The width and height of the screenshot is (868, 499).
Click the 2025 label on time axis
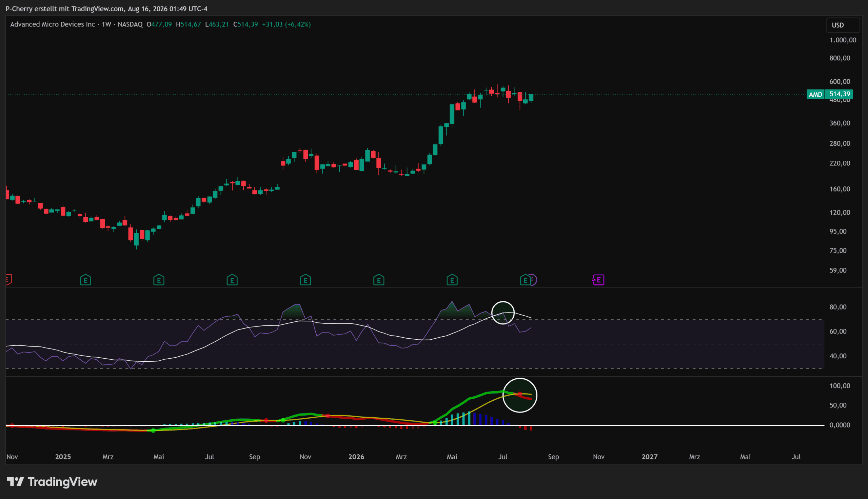63,457
